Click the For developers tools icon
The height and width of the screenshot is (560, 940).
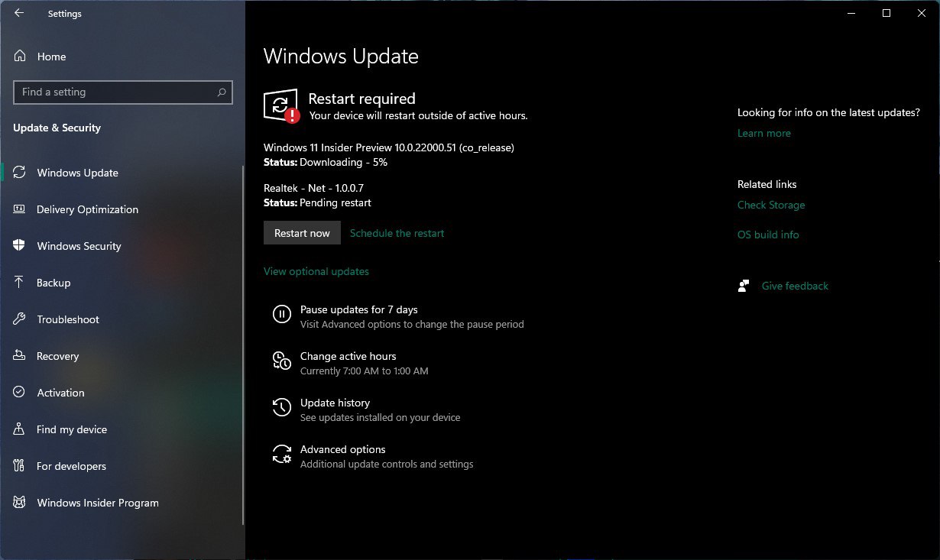click(20, 466)
